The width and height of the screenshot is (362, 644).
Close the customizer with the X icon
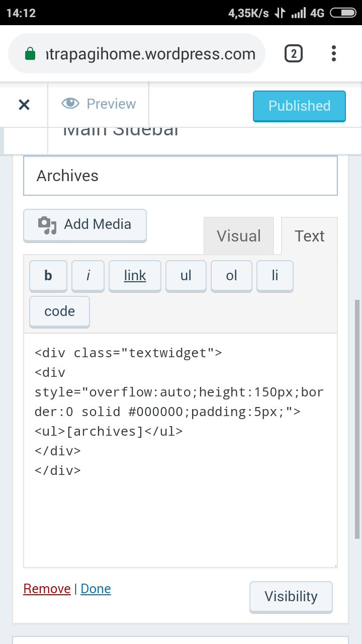[24, 105]
